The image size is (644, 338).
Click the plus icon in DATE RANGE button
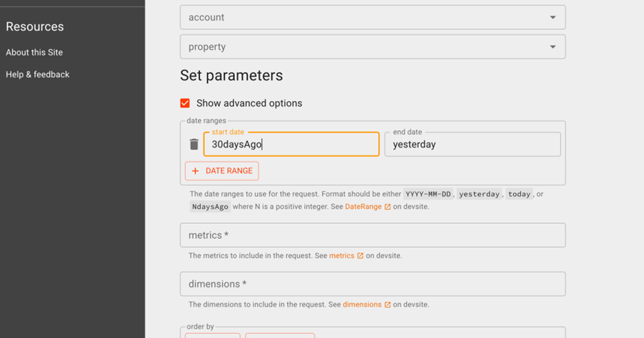point(195,171)
